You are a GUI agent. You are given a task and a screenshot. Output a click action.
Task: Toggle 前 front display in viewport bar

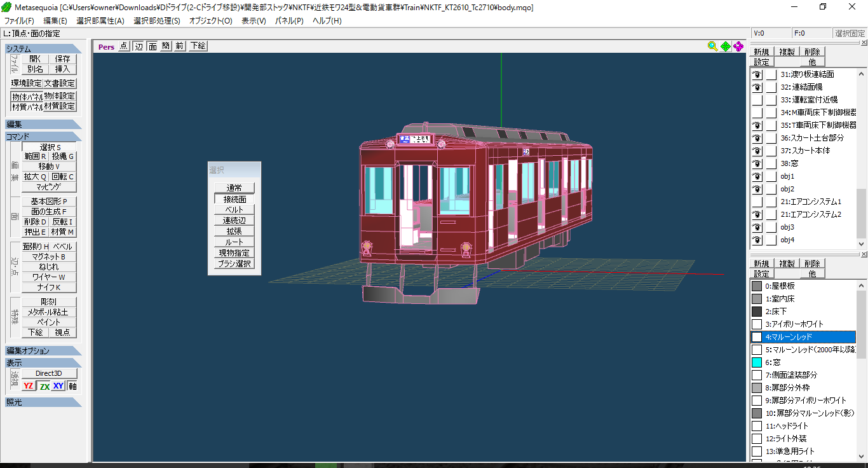(x=180, y=46)
